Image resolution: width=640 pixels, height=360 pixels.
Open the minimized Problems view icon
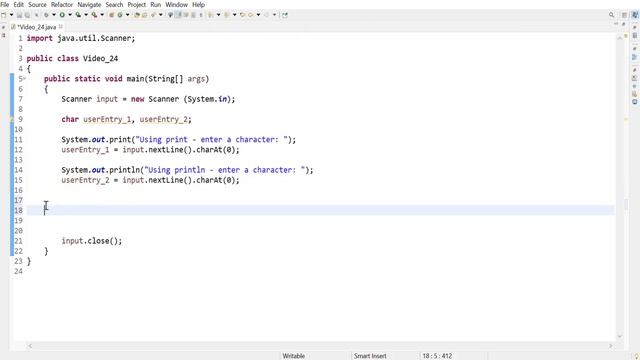point(635,78)
